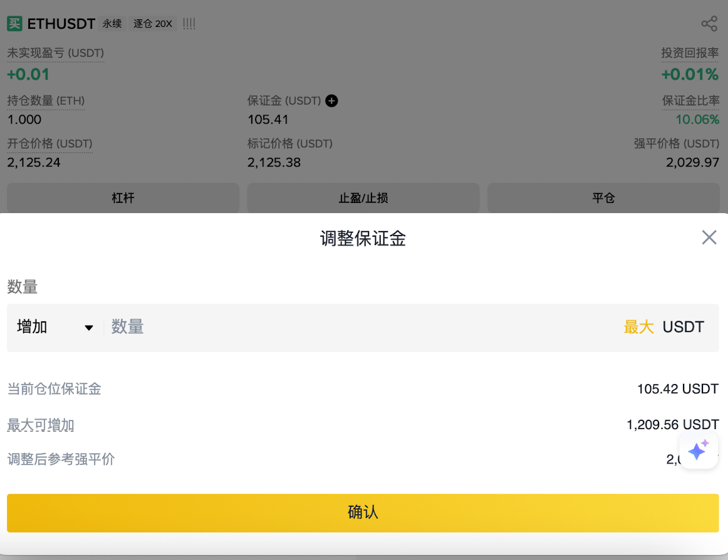
Task: Click the 永续 contract tag
Action: coord(112,24)
